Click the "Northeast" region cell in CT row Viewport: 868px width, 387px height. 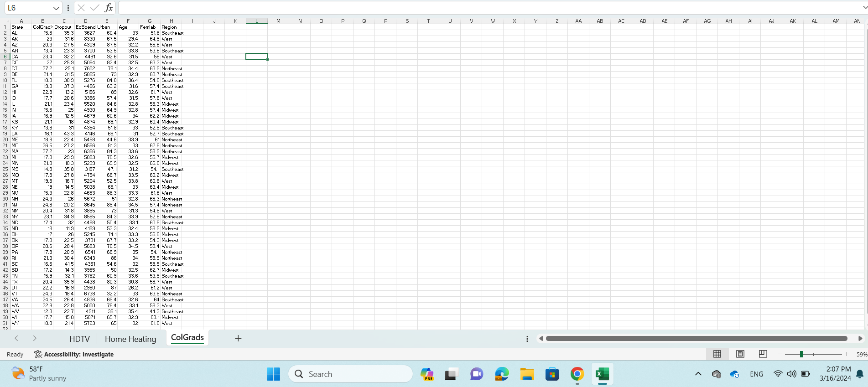click(172, 68)
